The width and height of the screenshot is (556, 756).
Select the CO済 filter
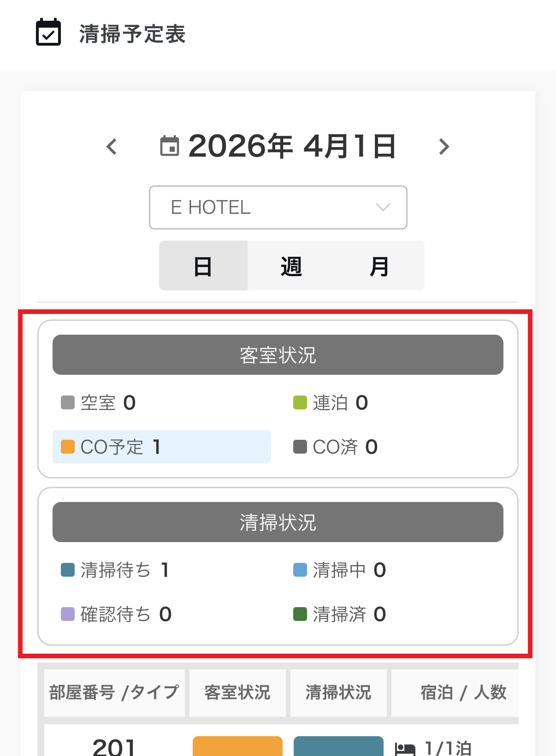pos(336,447)
